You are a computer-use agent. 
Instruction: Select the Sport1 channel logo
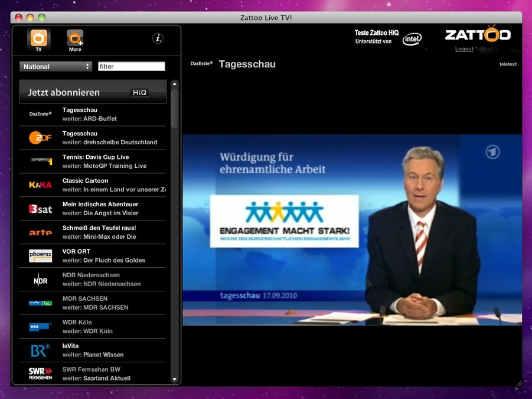pyautogui.click(x=41, y=161)
